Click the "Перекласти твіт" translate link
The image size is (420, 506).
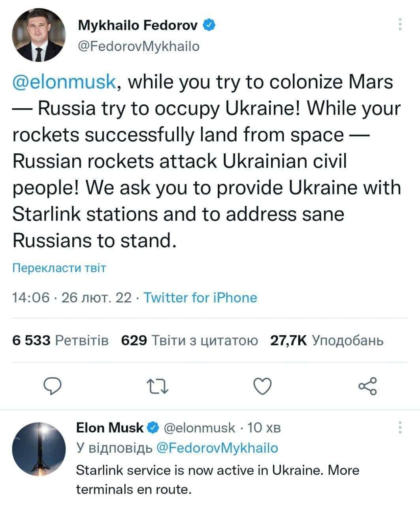[60, 268]
